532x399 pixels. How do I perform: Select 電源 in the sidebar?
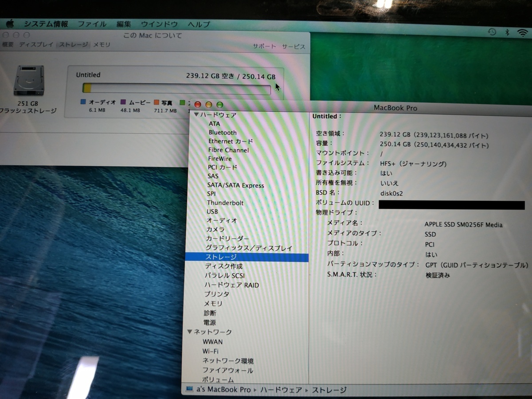209,322
